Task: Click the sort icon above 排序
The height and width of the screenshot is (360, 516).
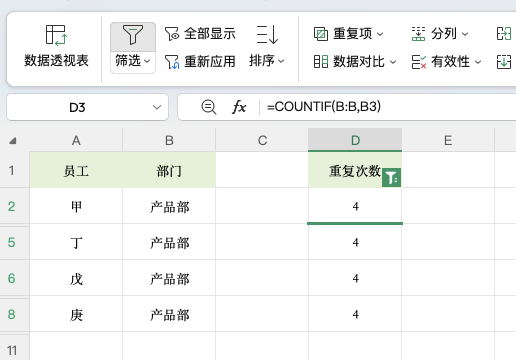Action: point(267,34)
